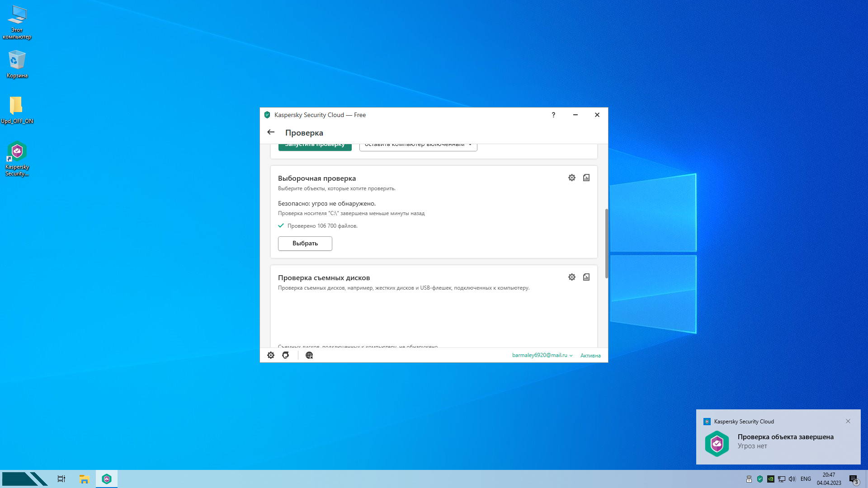
Task: Dismiss the Kaspersky scan finished notification
Action: click(x=848, y=422)
